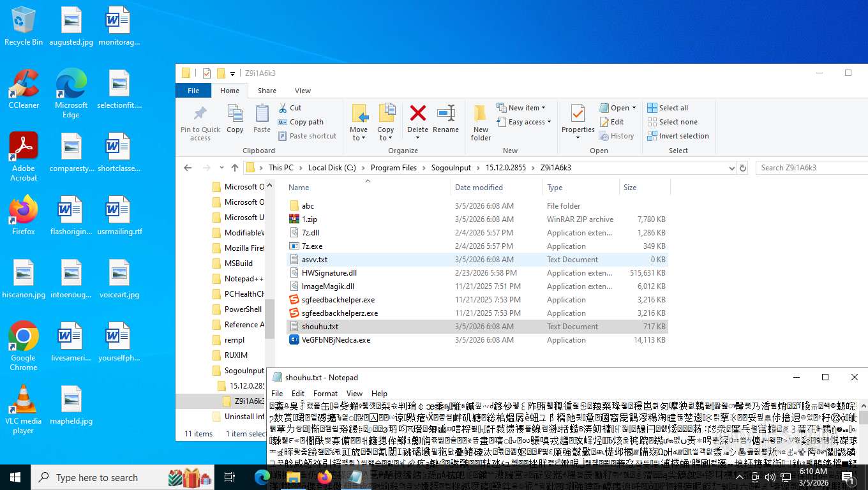Refresh the folder view beside address bar
This screenshot has height=490, width=868.
[743, 168]
